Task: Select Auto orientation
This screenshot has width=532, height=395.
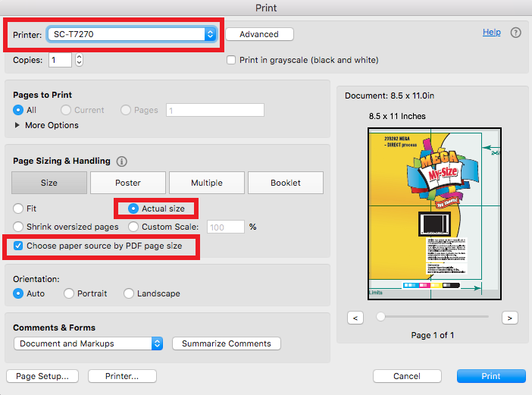Action: tap(18, 293)
